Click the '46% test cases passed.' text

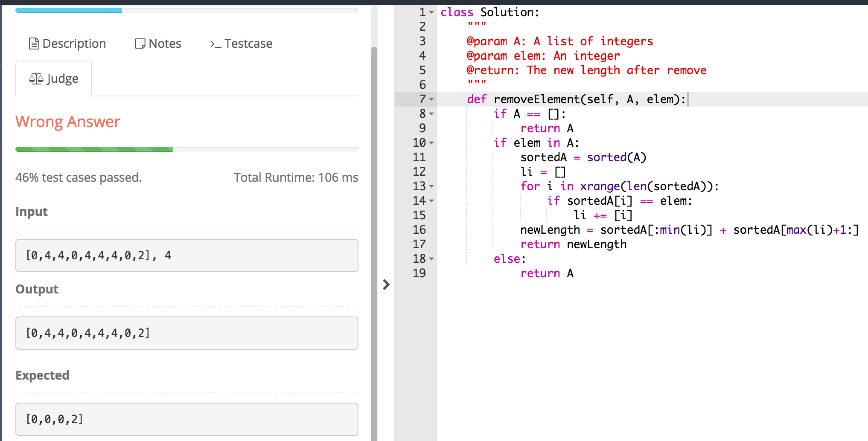click(79, 177)
